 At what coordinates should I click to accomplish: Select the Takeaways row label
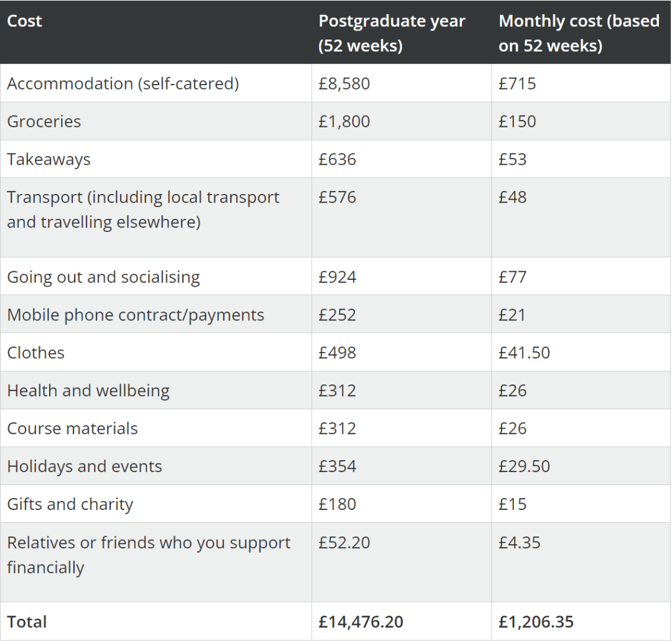pyautogui.click(x=49, y=159)
